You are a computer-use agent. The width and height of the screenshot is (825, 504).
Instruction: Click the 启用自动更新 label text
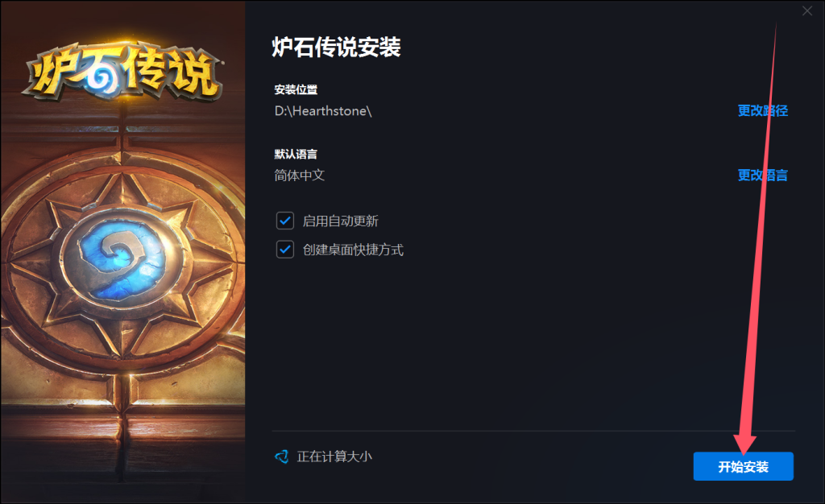pos(341,221)
